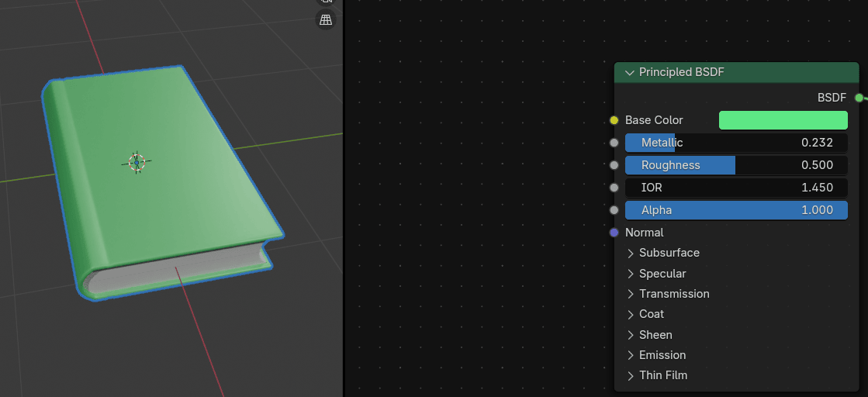This screenshot has width=868, height=397.
Task: Expand the Transmission section
Action: 631,294
